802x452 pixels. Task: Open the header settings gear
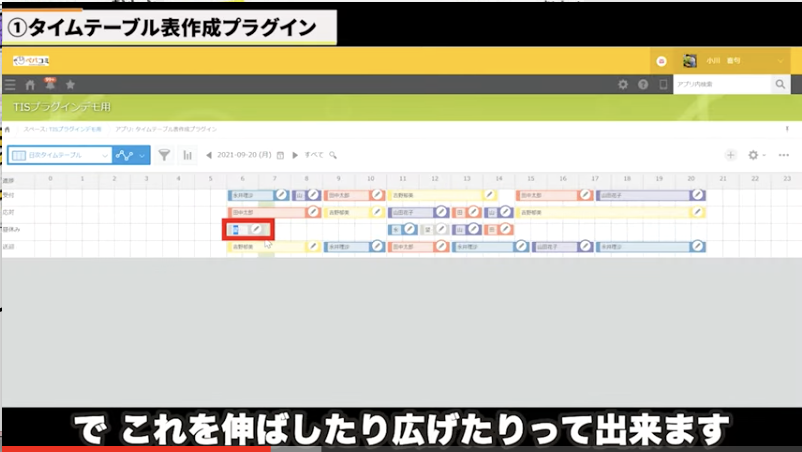click(623, 85)
